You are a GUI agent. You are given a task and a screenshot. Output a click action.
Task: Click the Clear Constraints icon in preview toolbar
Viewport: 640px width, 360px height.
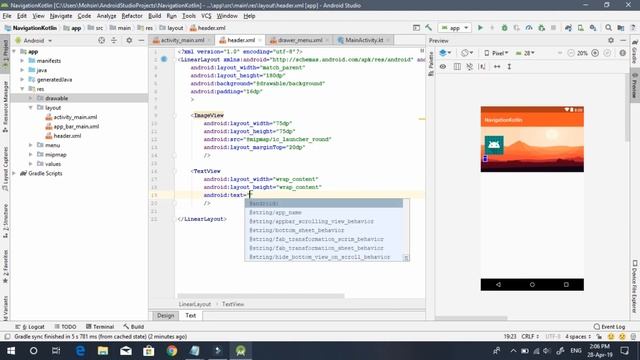470,67
